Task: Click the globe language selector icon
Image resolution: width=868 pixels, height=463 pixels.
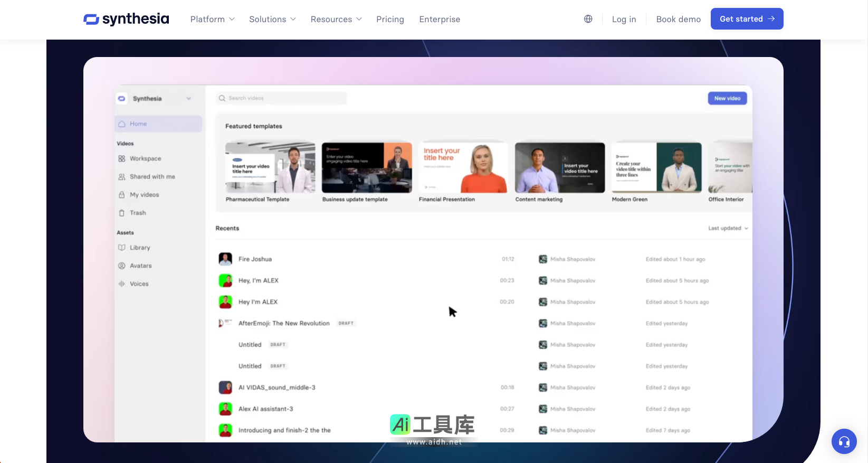Action: [x=588, y=19]
